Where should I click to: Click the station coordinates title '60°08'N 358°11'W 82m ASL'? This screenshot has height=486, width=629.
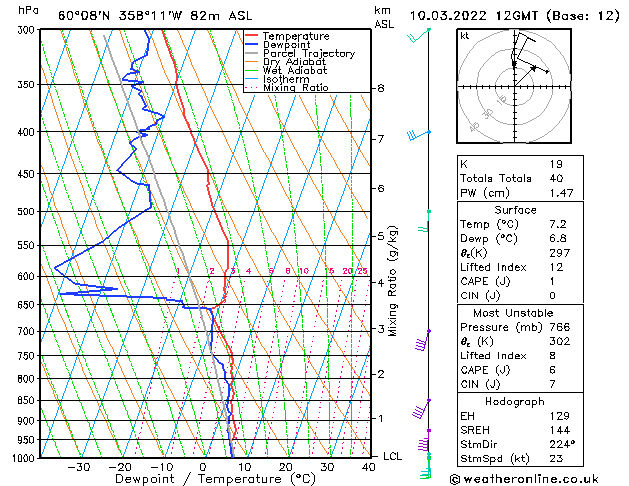click(155, 16)
